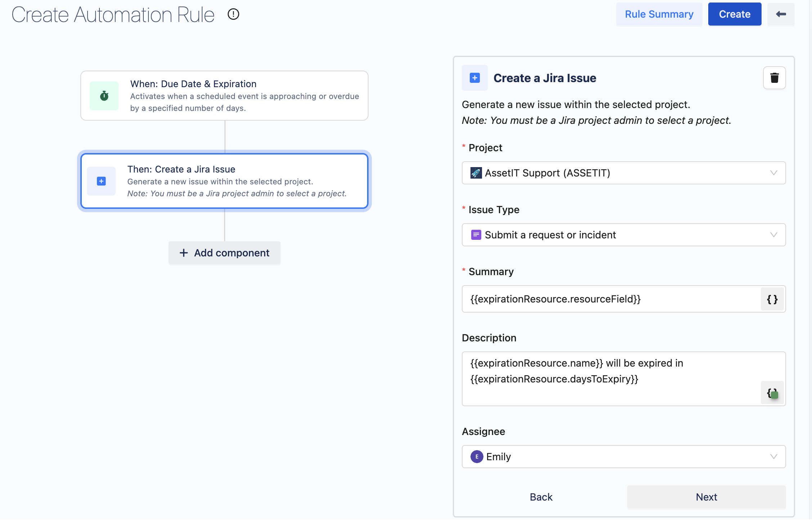Go Back in the panel
The height and width of the screenshot is (520, 812).
click(x=541, y=497)
